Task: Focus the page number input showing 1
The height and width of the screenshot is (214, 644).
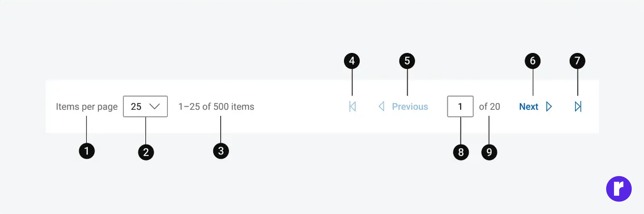Action: 460,106
